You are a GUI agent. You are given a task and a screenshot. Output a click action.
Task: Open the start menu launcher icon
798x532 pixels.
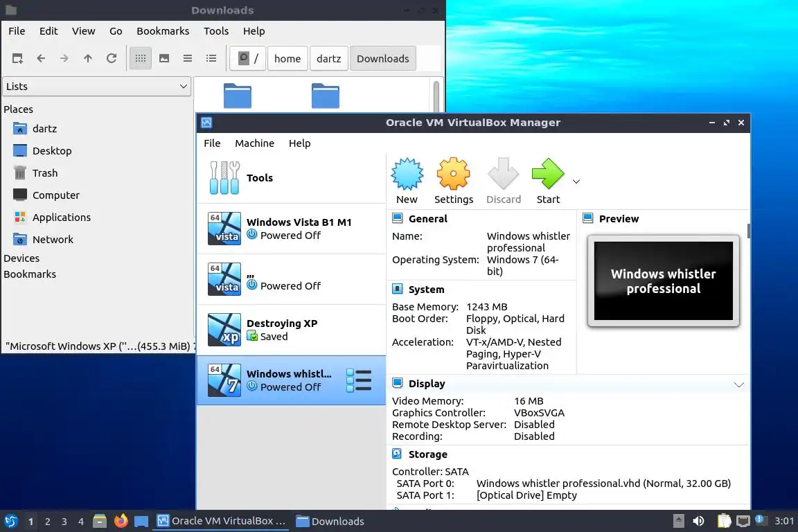(x=10, y=521)
